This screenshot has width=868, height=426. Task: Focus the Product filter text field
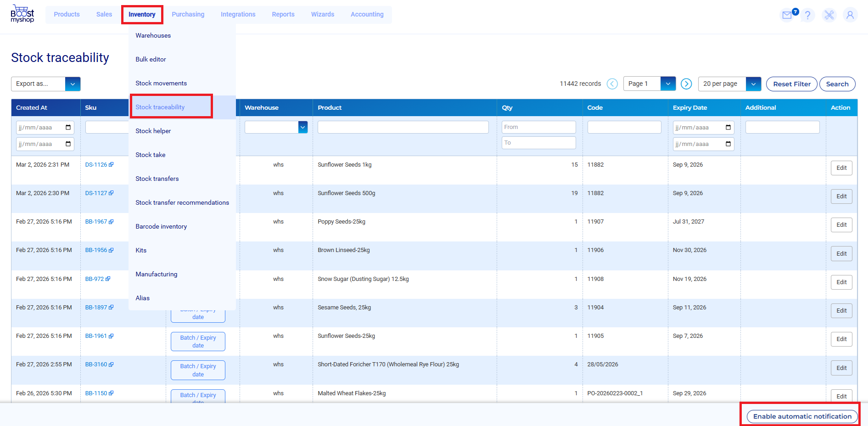pyautogui.click(x=403, y=127)
